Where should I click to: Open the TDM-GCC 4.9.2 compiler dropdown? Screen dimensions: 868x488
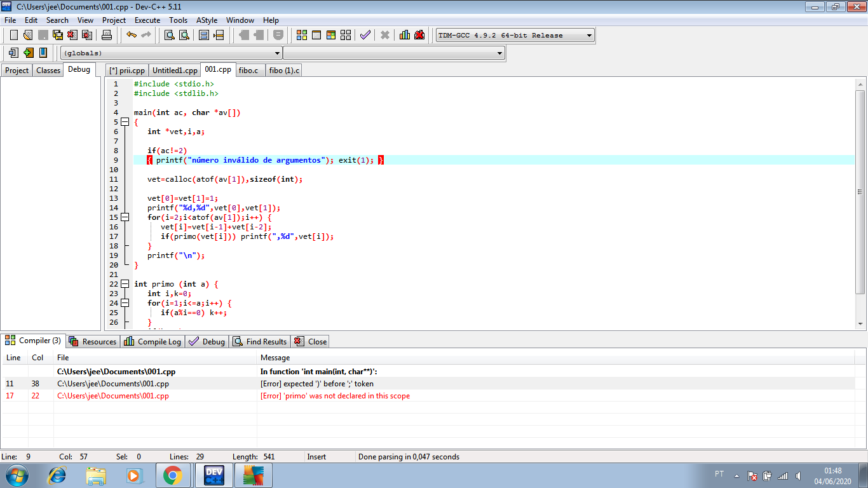[515, 36]
